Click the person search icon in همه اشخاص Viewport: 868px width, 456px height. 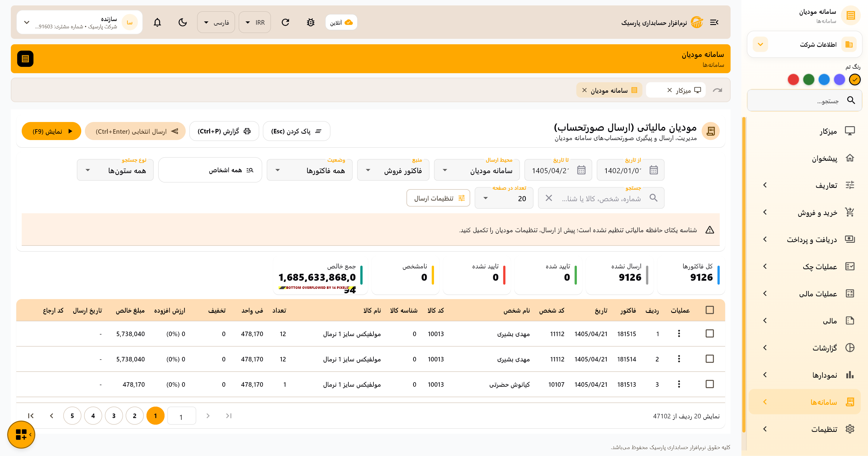click(x=250, y=170)
